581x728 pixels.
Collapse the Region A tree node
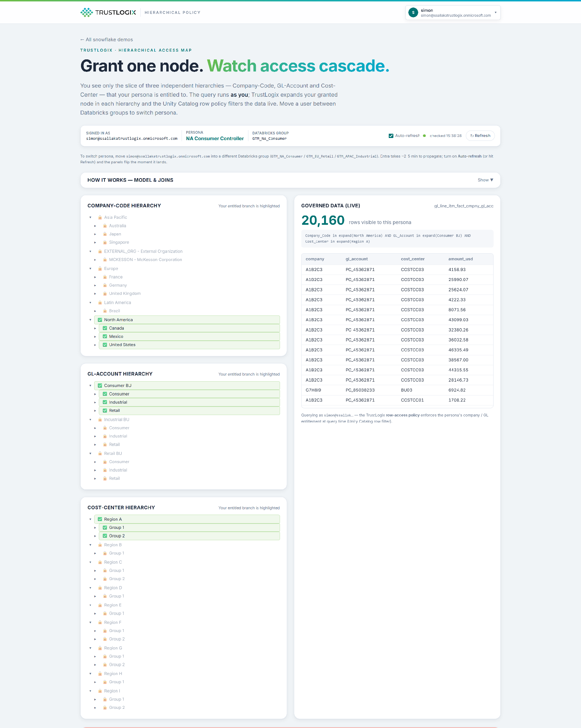pos(90,519)
